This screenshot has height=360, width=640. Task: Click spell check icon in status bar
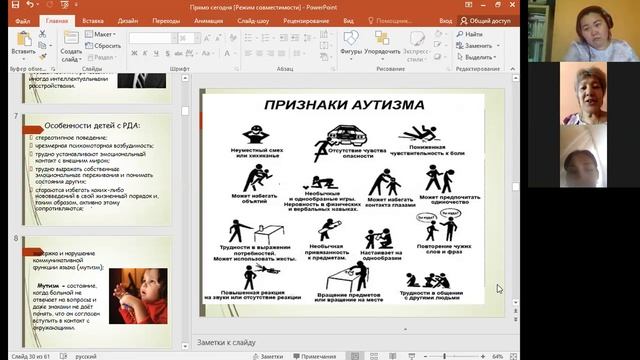click(63, 356)
